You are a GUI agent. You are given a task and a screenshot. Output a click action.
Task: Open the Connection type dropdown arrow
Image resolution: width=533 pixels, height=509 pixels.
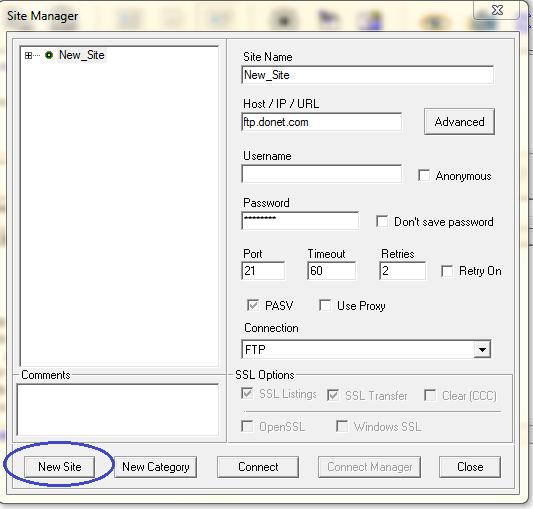pos(482,349)
